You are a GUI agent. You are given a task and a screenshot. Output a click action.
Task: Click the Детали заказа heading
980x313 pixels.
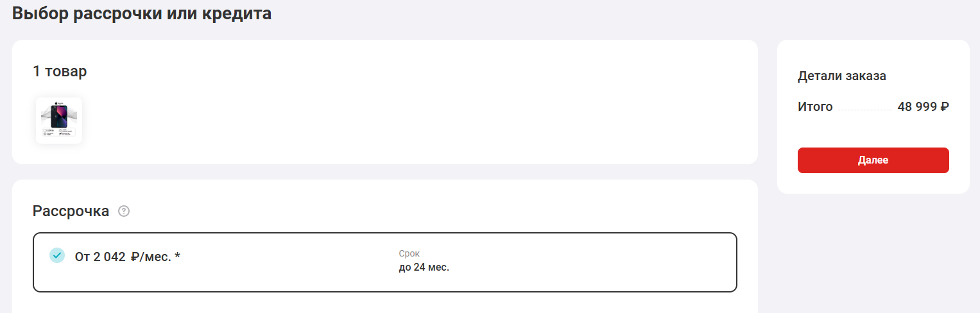(842, 76)
